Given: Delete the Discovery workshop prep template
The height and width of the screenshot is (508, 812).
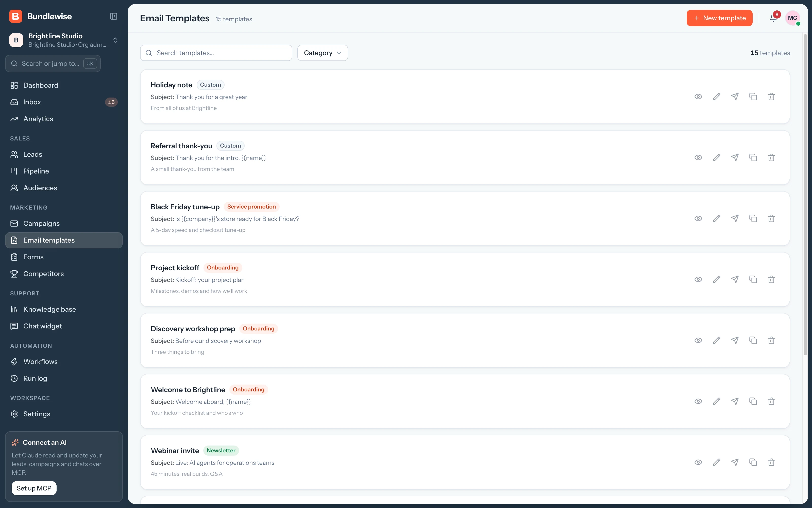Looking at the screenshot, I should [x=771, y=340].
